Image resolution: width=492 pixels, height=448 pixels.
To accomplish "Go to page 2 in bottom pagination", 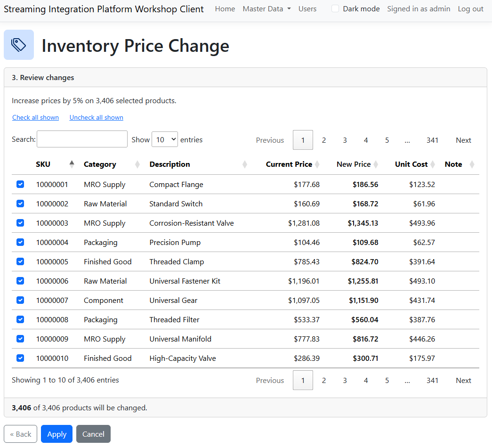I will point(324,380).
